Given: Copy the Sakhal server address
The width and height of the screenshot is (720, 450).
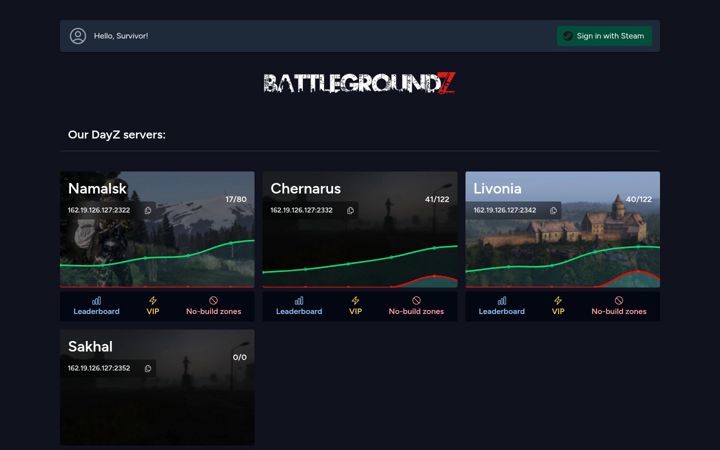Looking at the screenshot, I should (x=148, y=368).
